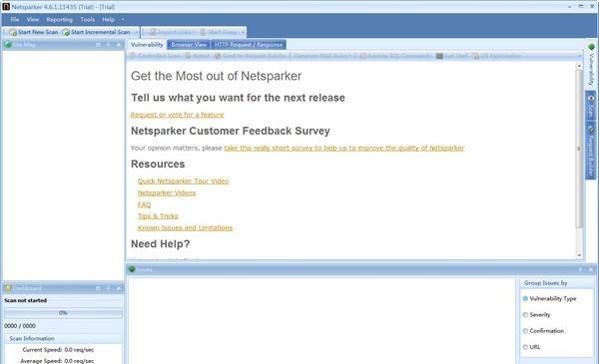Close the Issues panel
The height and width of the screenshot is (364, 599).
click(x=591, y=269)
